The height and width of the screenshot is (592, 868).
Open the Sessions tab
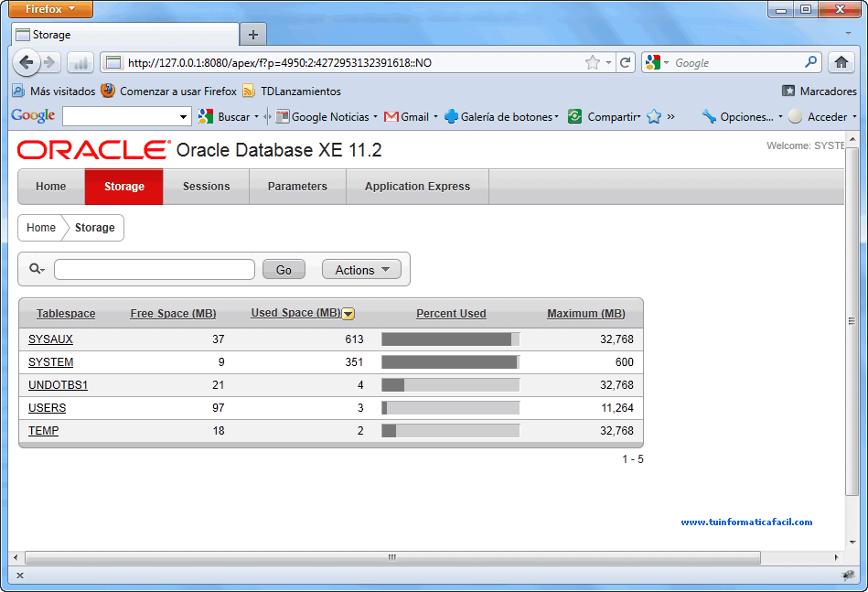[x=206, y=187]
